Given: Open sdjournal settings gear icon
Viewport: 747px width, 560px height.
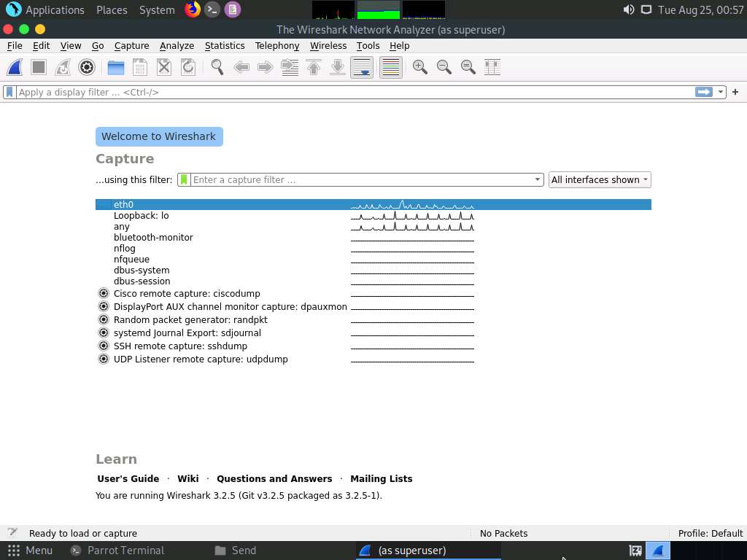Looking at the screenshot, I should [104, 332].
